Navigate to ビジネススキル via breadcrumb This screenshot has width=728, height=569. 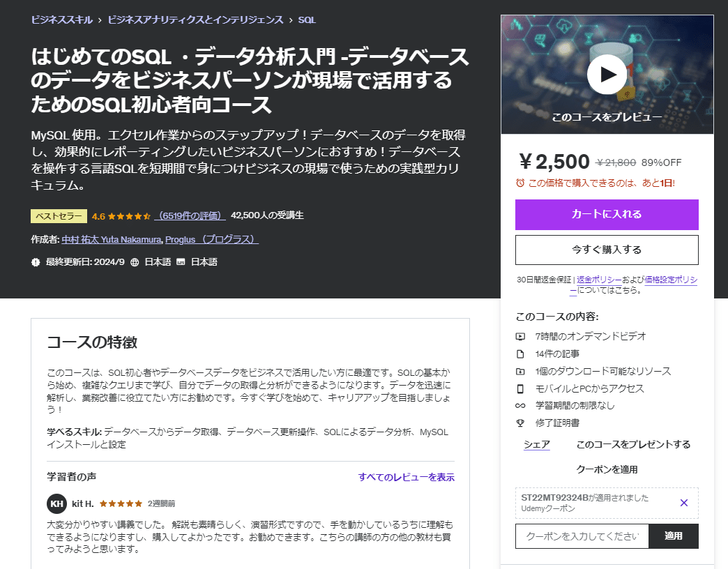(x=61, y=20)
